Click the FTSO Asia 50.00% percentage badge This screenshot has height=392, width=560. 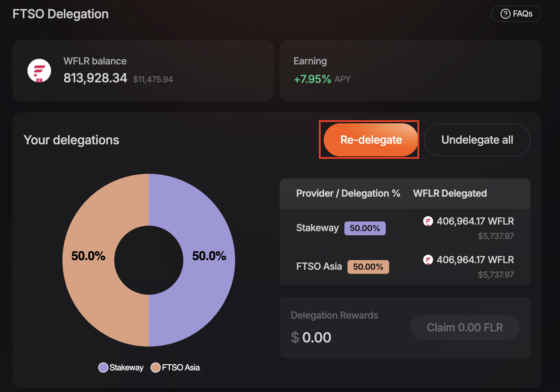[x=368, y=267]
